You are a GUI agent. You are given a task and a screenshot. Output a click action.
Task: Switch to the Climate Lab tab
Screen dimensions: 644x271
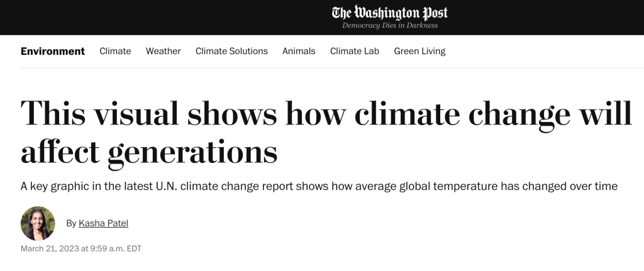[x=355, y=51]
